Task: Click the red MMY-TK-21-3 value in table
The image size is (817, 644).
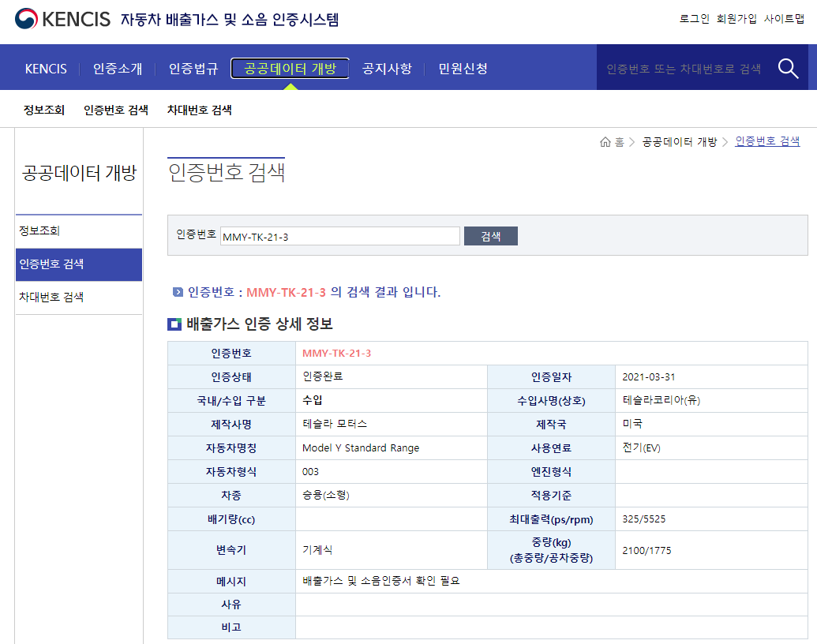Action: (336, 354)
